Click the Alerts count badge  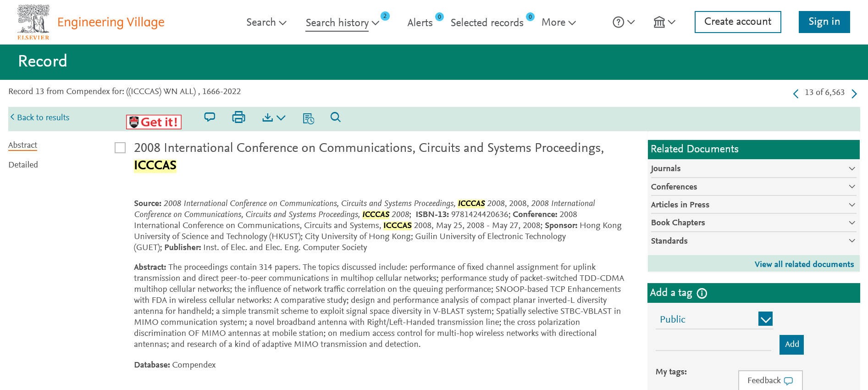(x=439, y=17)
